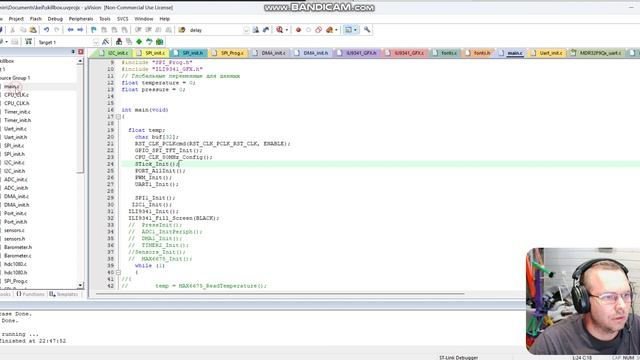
Task: Pin the Project panel with pushpin icon
Action: pyautogui.click(x=73, y=52)
